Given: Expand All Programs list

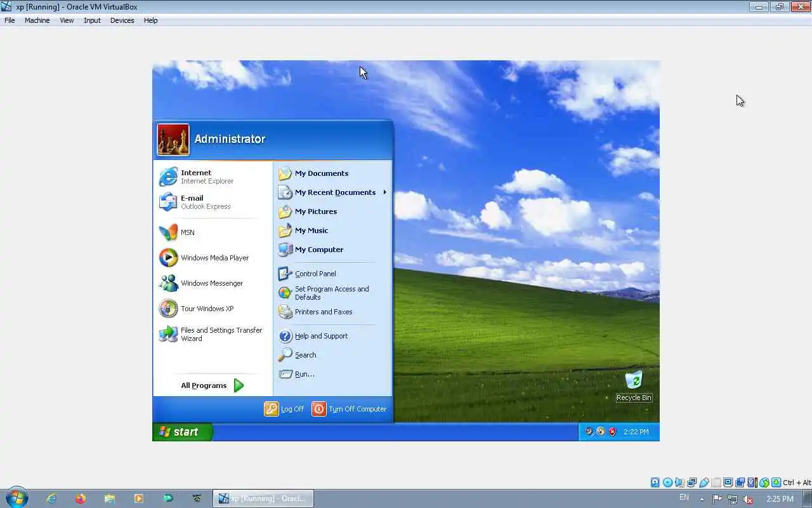Looking at the screenshot, I should point(213,385).
